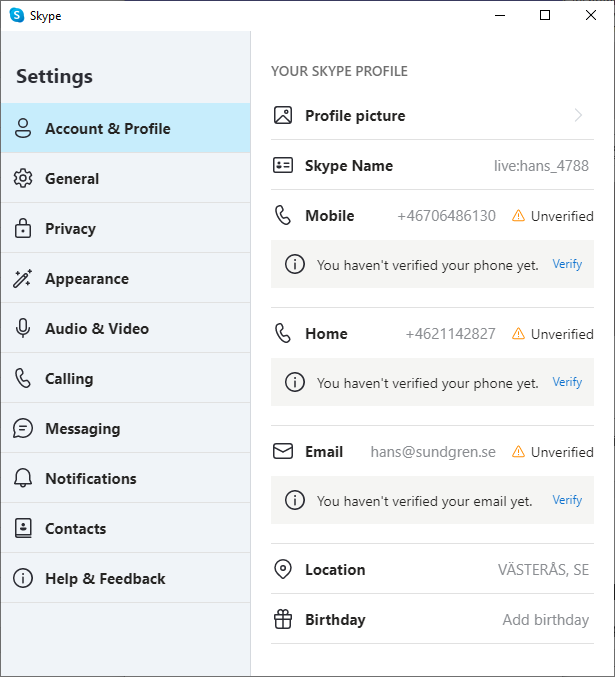Click the Skype Name ID card icon
615x677 pixels.
coord(283,165)
